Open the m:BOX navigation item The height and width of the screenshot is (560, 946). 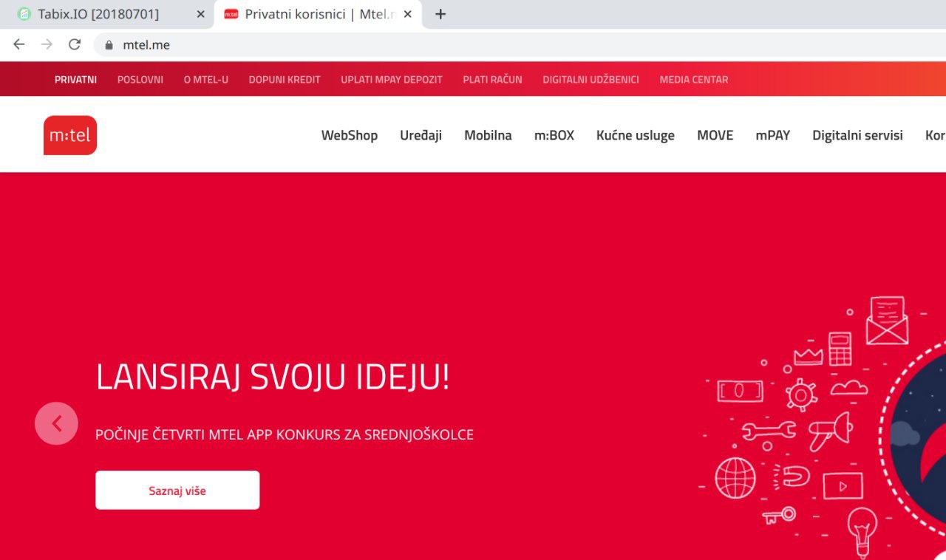tap(554, 135)
